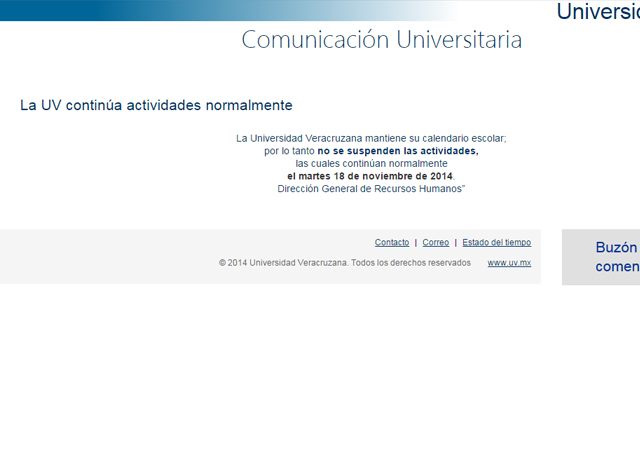The width and height of the screenshot is (640, 466).
Task: Click the bold date martes 18 de noviembre
Action: pyautogui.click(x=370, y=176)
